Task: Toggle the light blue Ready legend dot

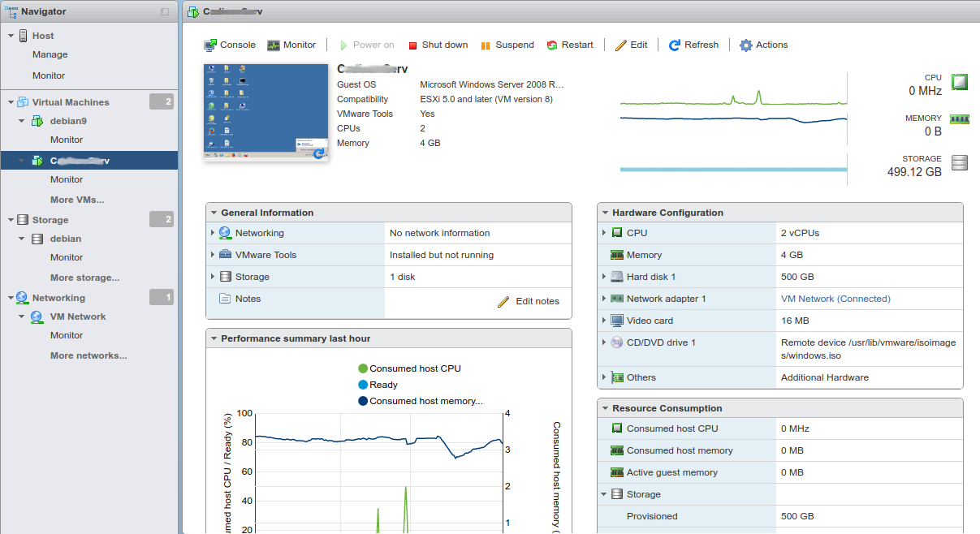Action: point(363,385)
